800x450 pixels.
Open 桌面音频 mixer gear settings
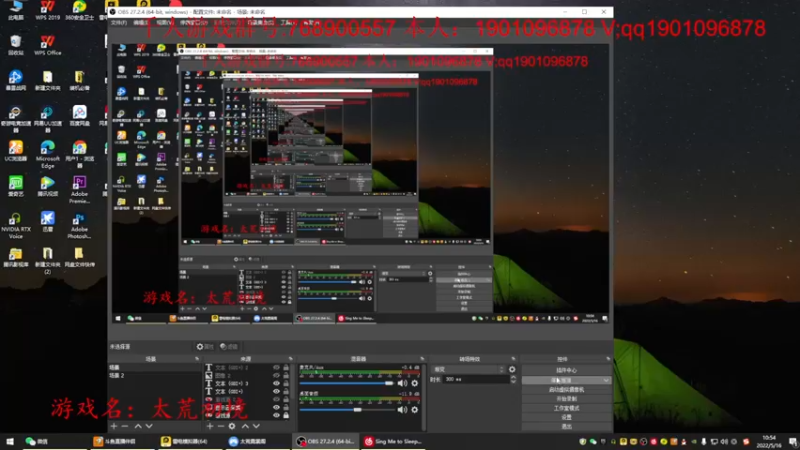tap(415, 409)
